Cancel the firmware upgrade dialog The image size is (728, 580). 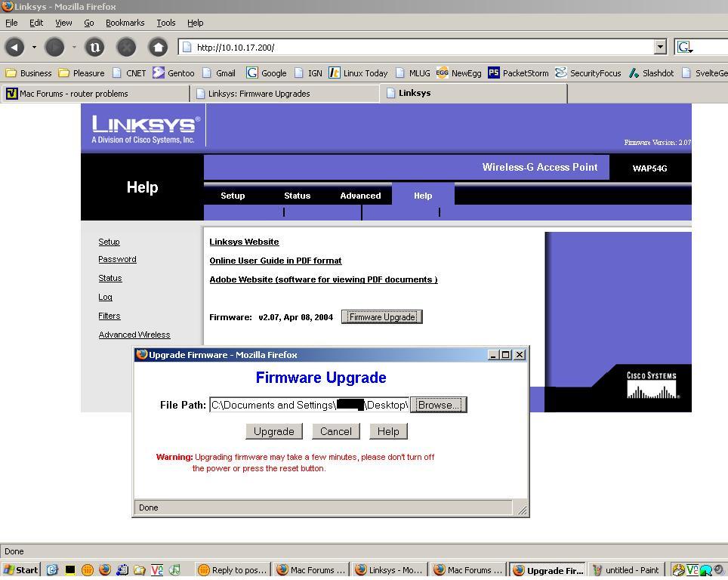pos(335,431)
